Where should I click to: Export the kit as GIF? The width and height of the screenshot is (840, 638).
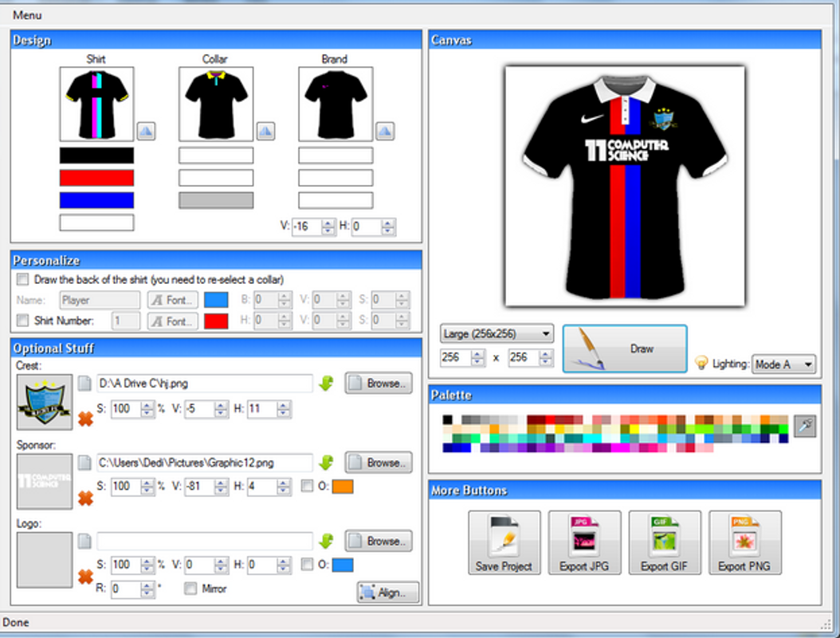tap(665, 542)
